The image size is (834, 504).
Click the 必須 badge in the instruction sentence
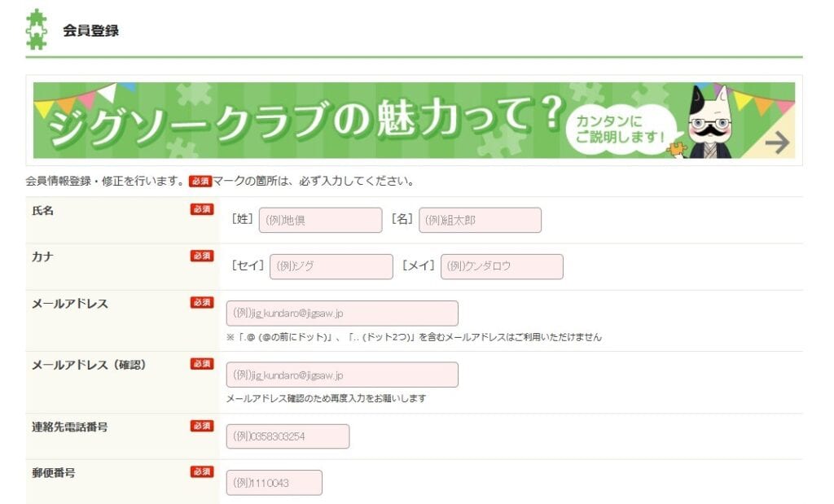[200, 182]
